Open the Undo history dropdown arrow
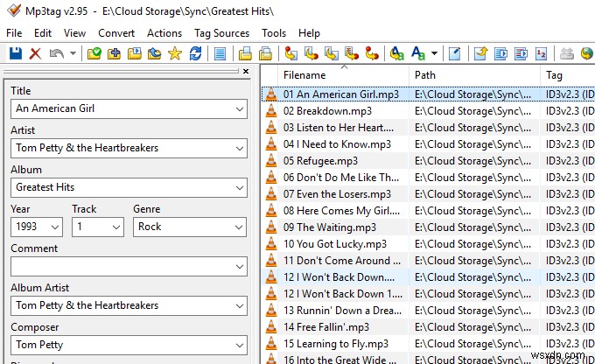 pos(73,53)
